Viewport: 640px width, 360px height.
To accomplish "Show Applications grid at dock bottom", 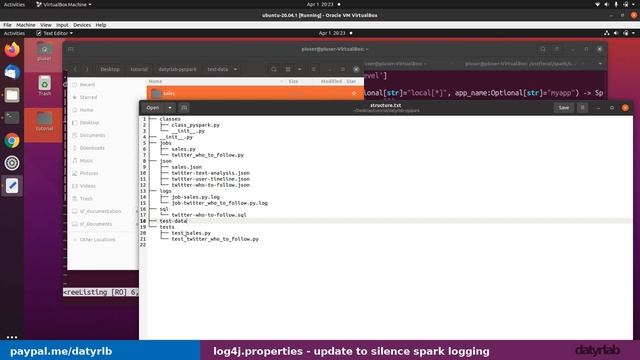I will pos(12,337).
